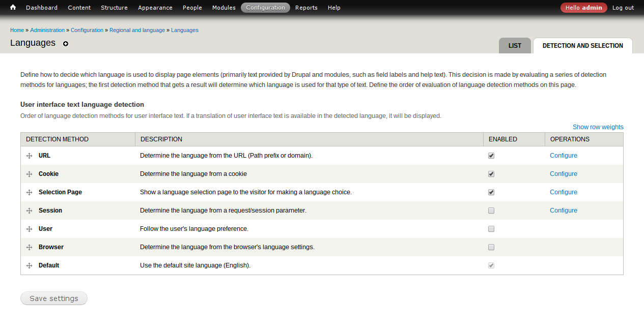This screenshot has height=330, width=644.
Task: Enable the Session detection method
Action: 491,211
